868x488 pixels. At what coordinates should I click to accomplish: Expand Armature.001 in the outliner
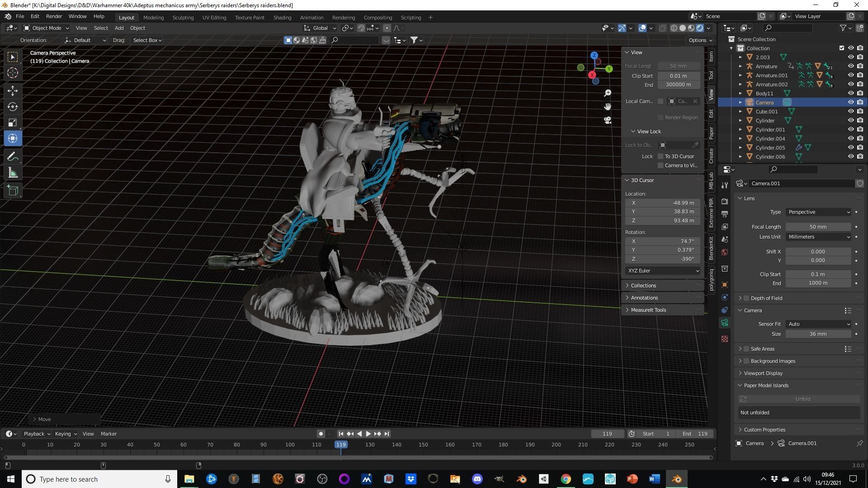[741, 75]
